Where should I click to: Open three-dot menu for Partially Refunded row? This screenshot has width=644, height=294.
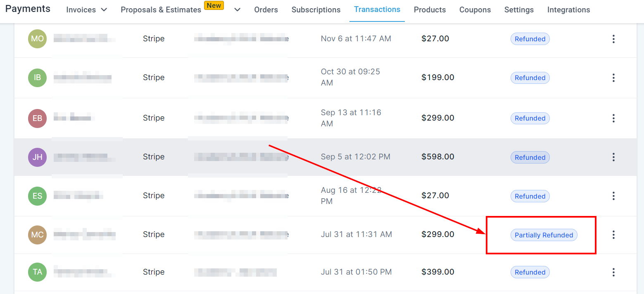coord(613,235)
